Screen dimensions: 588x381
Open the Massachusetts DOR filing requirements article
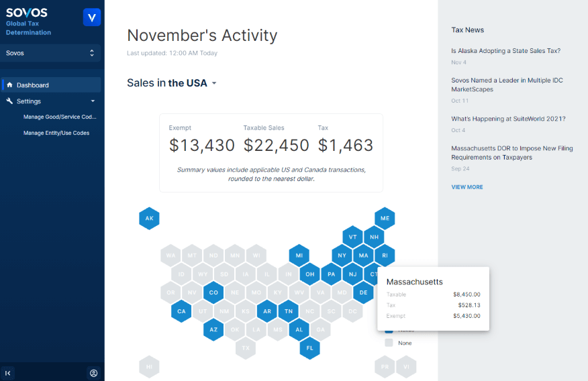coord(511,153)
